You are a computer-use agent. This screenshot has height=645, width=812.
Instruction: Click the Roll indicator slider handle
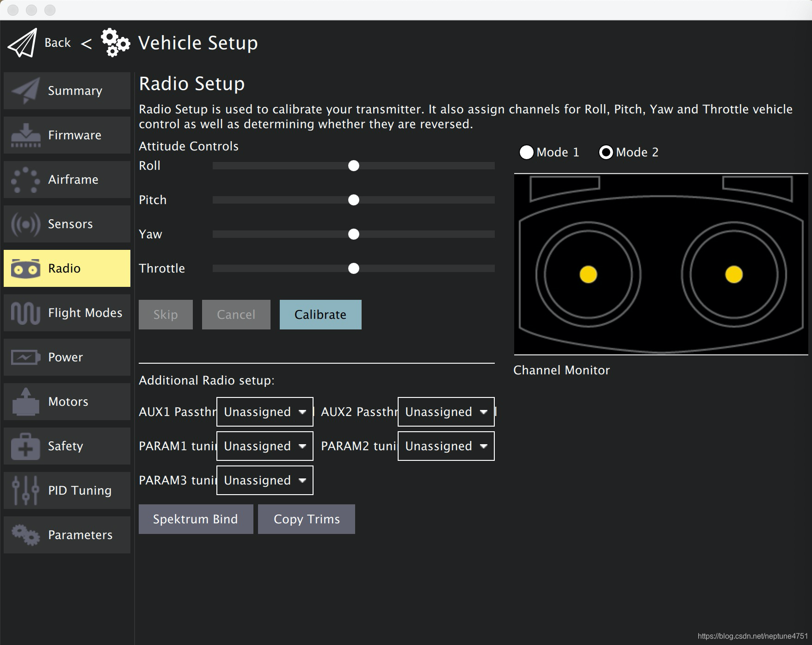coord(354,166)
